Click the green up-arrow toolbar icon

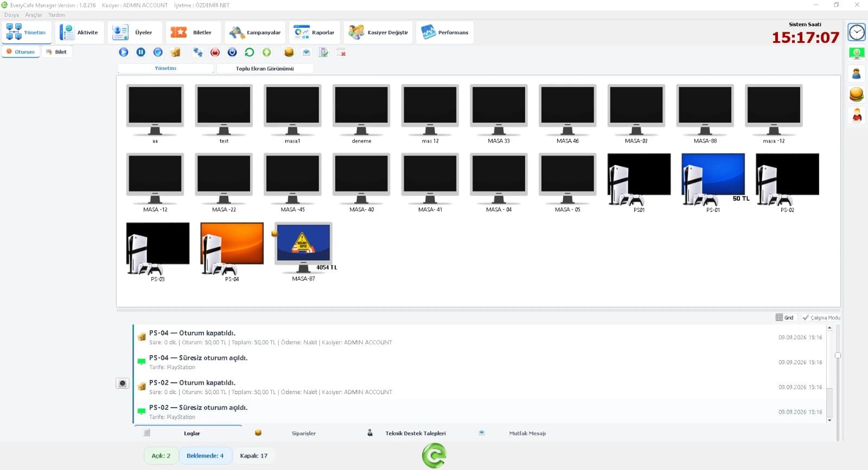[266, 52]
